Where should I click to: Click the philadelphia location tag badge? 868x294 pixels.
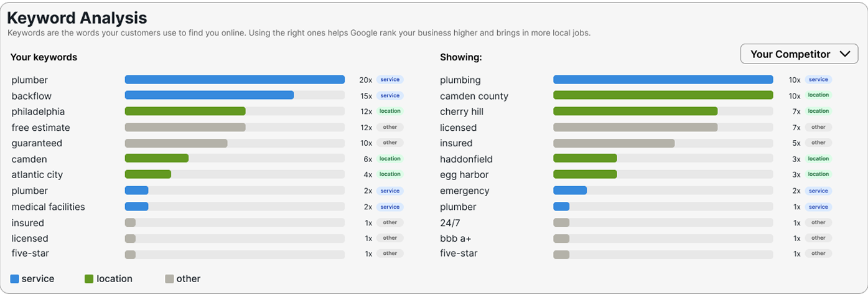pos(390,111)
